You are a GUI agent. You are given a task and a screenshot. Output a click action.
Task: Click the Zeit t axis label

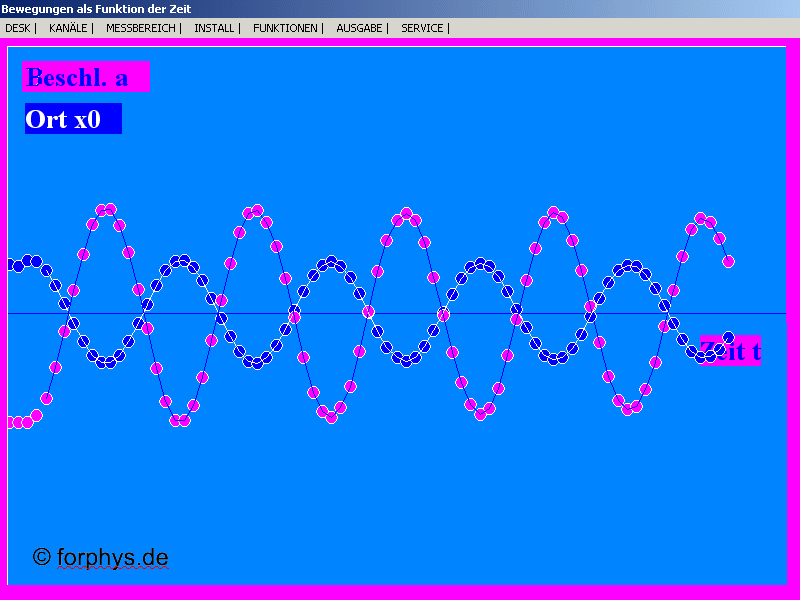click(729, 351)
